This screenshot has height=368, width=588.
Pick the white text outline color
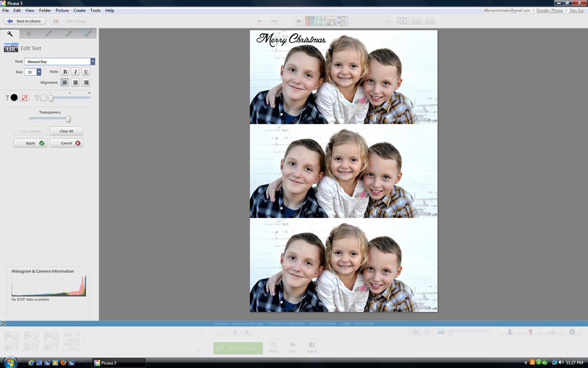(x=44, y=98)
